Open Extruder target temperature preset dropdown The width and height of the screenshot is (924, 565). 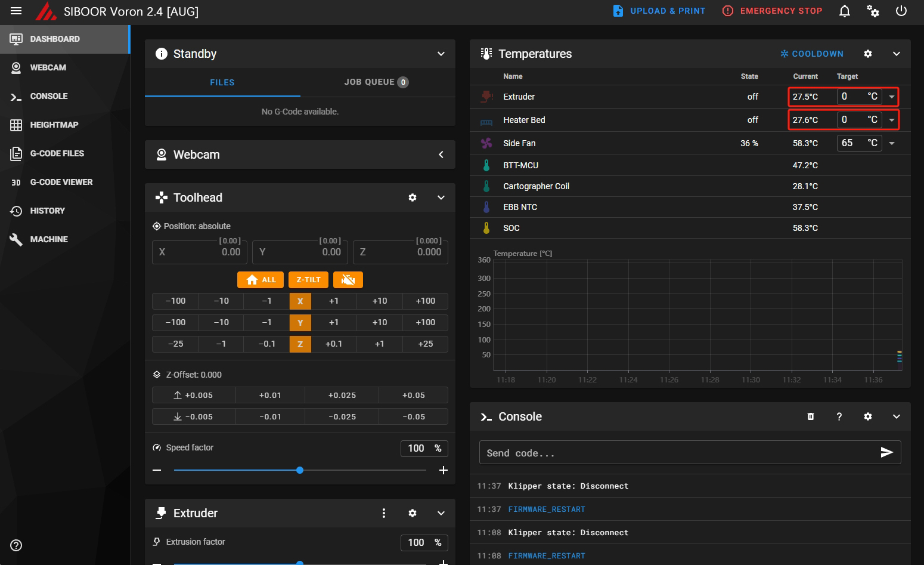click(891, 97)
